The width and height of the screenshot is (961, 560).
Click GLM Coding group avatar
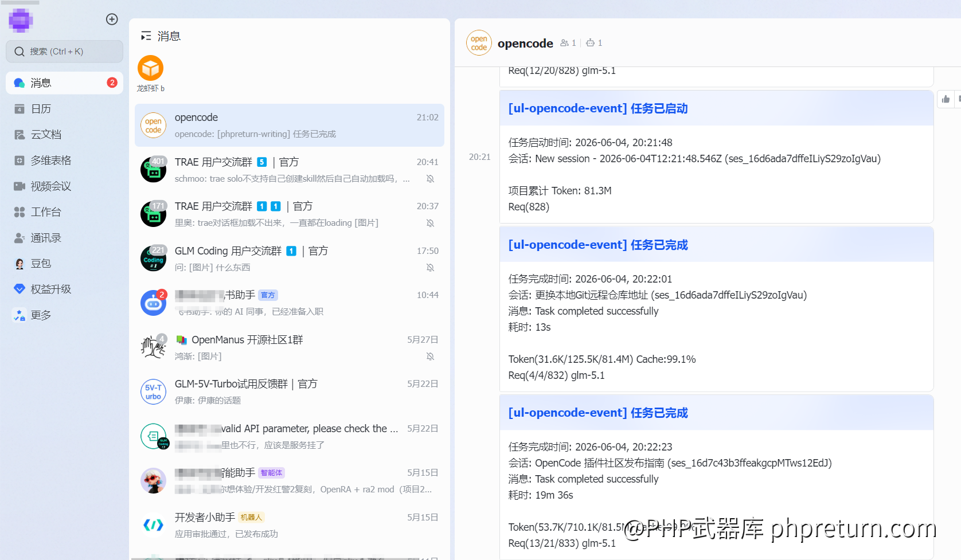pos(153,259)
